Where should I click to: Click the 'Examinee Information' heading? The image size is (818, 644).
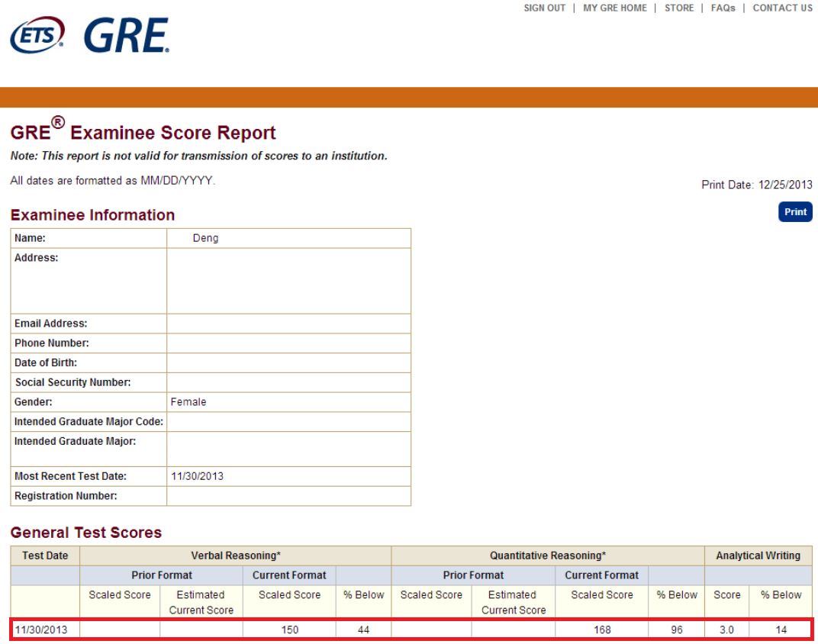coord(92,215)
